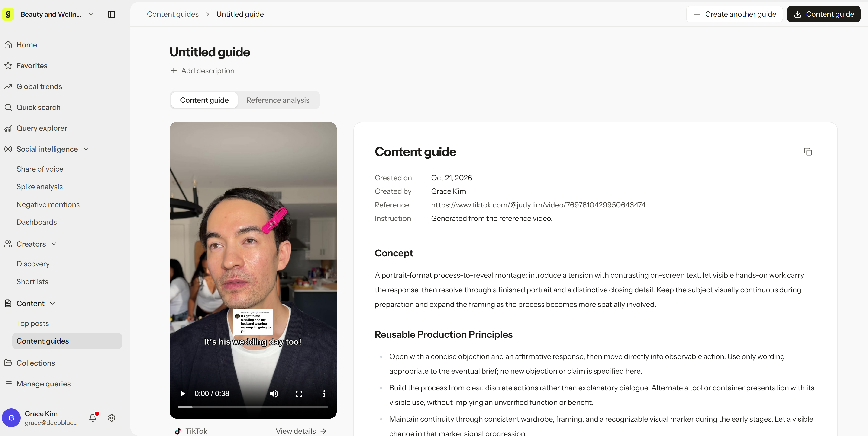Play the reference video
This screenshot has width=868, height=436.
click(182, 394)
